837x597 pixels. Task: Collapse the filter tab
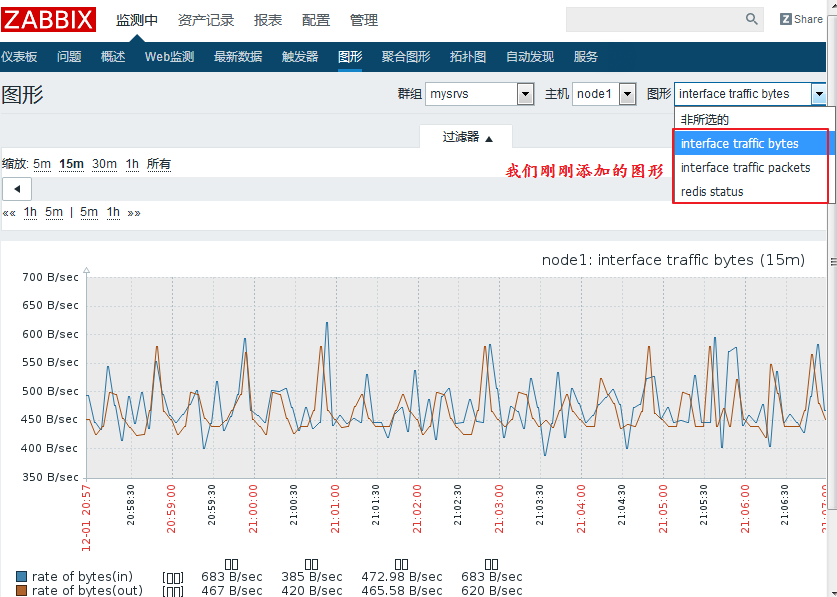(466, 137)
